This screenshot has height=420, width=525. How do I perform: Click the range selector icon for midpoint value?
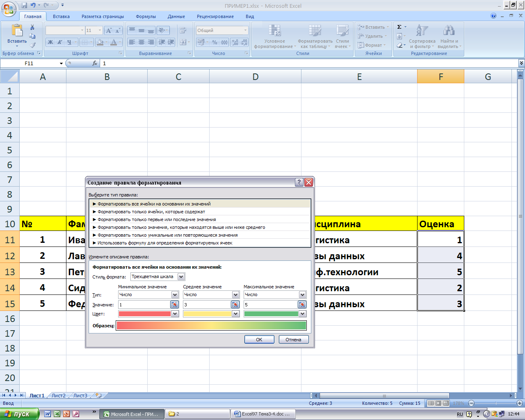(235, 304)
